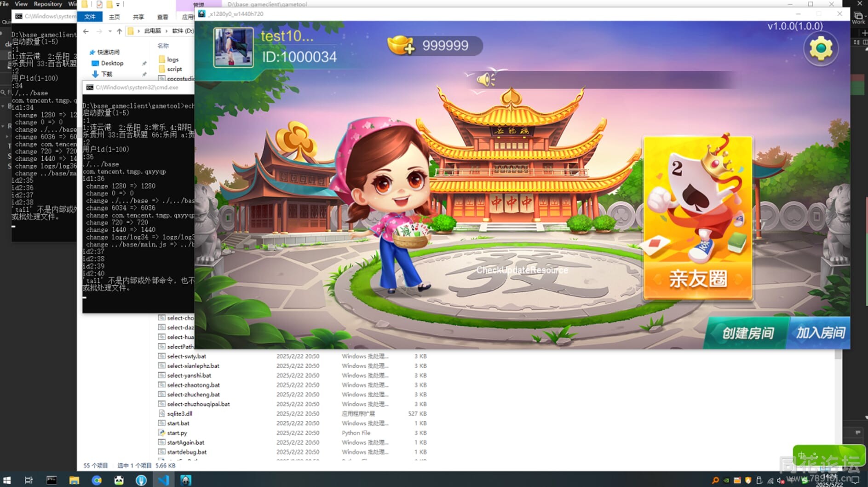Image resolution: width=868 pixels, height=487 pixels.
Task: Go forward in File Explorer
Action: (x=99, y=31)
